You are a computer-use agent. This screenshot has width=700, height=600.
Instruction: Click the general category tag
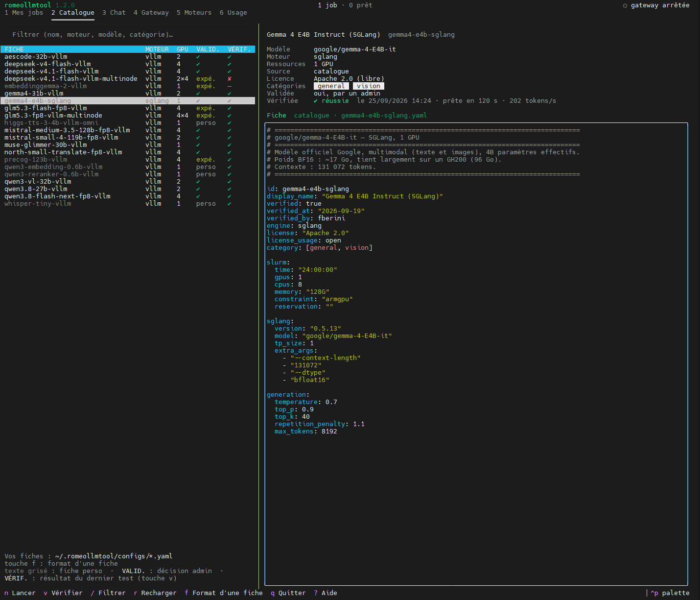331,86
